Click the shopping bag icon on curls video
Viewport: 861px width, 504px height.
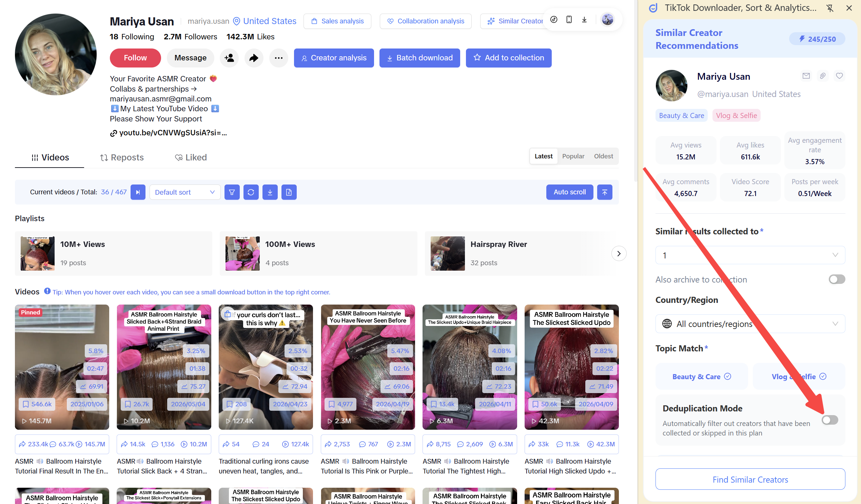click(x=228, y=313)
